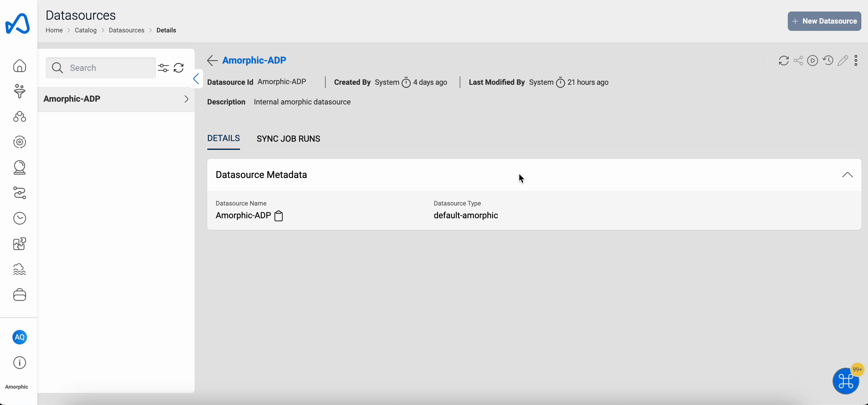This screenshot has height=405, width=868.
Task: Click the Amorphic logo icon
Action: (18, 24)
